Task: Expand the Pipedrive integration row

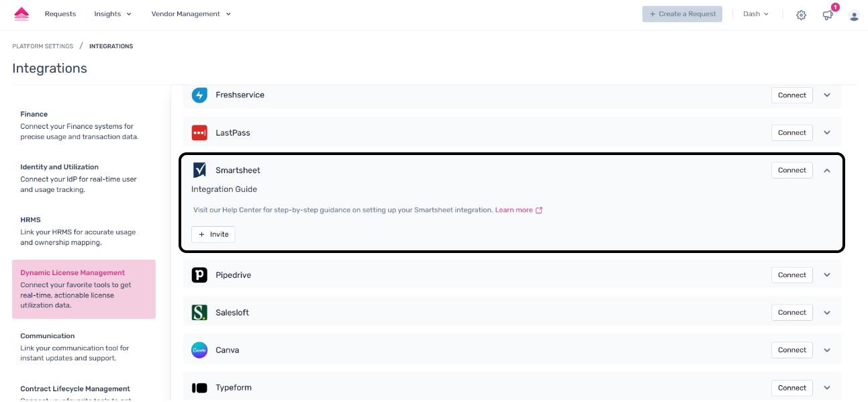Action: click(x=827, y=275)
